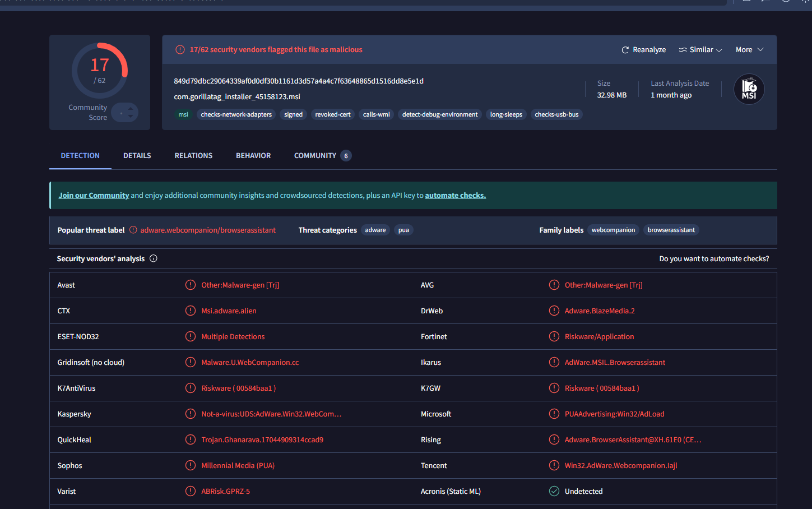Click the adware.webcompanion/browserassistant threat label
This screenshot has width=812, height=509.
point(208,230)
